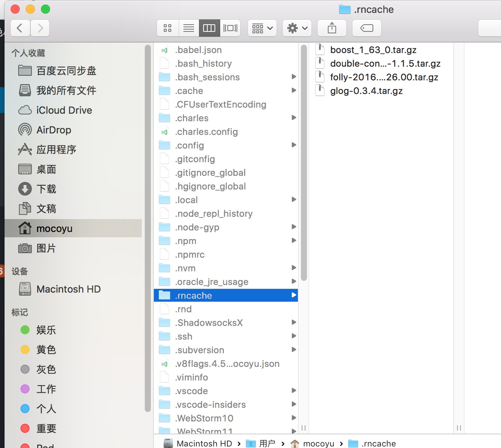Select Macintosh HD under 设备
Screen dimensions: 501x448
click(69, 289)
